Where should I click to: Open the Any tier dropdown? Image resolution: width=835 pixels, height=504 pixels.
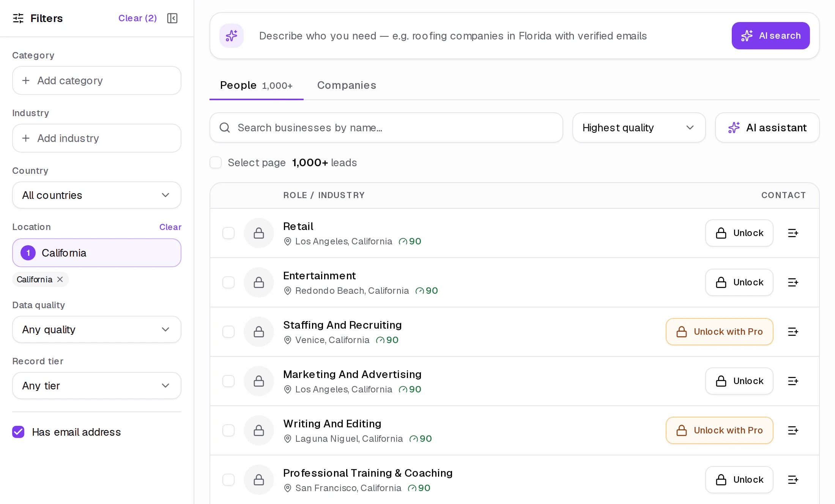pos(97,386)
